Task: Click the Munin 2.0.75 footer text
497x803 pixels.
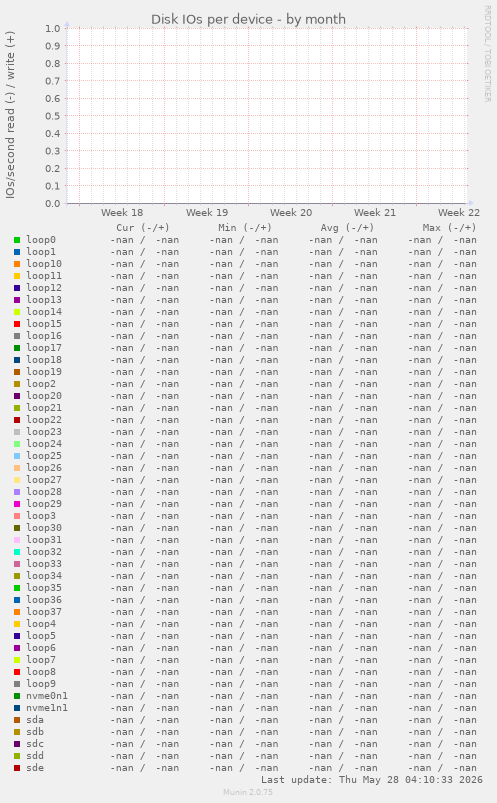Action: coord(248,792)
